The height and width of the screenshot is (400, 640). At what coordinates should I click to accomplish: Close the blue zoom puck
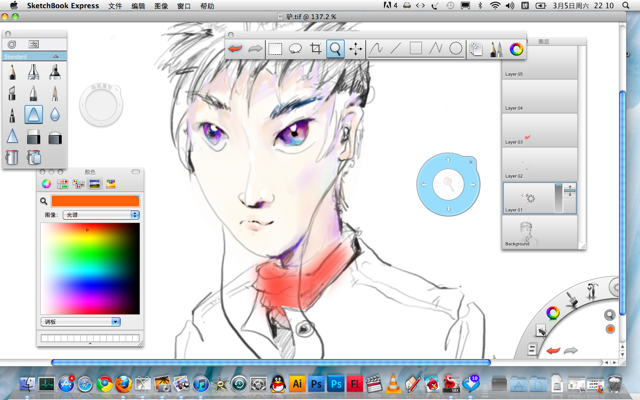click(x=471, y=162)
